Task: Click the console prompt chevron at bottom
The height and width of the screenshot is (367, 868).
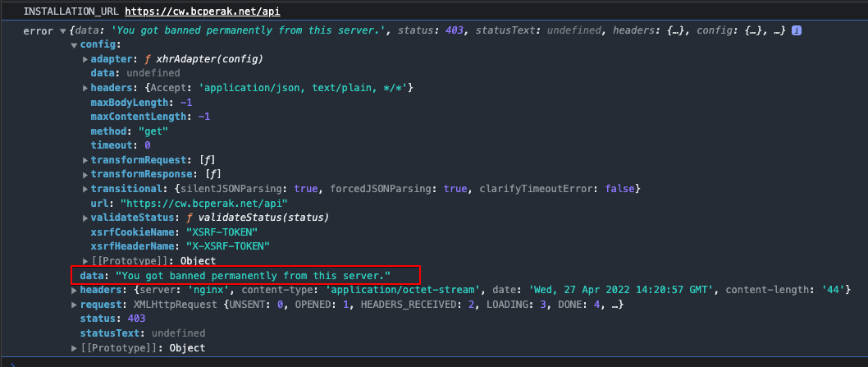Action: [x=13, y=365]
